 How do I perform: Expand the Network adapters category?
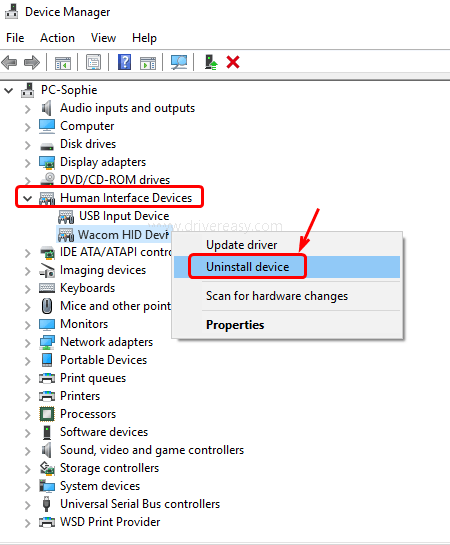pos(27,343)
